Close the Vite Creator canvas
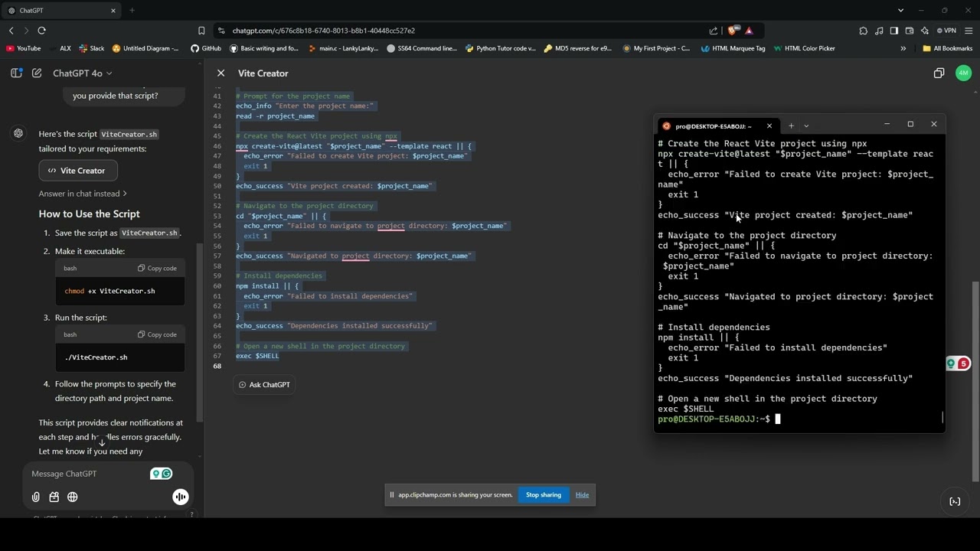The image size is (980, 551). point(220,73)
